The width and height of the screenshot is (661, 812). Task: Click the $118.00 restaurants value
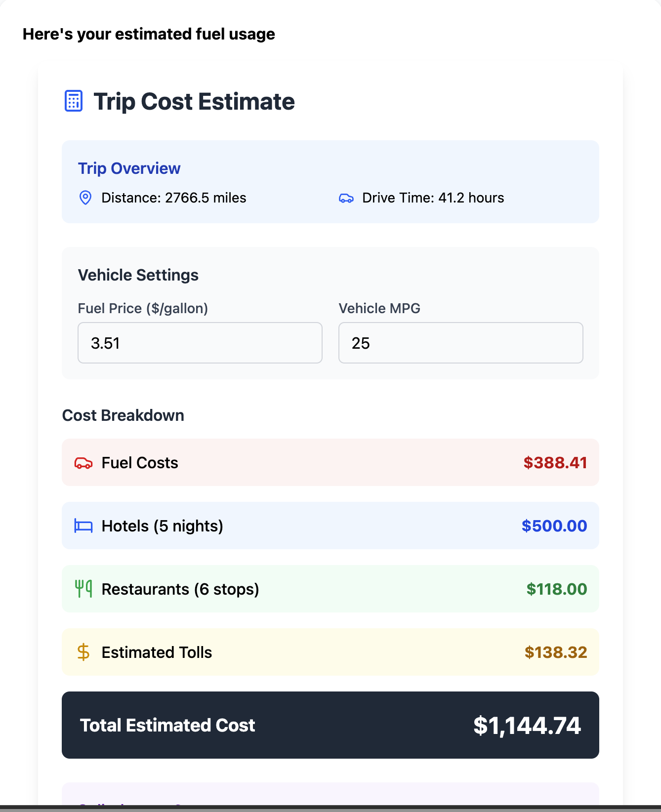(557, 589)
